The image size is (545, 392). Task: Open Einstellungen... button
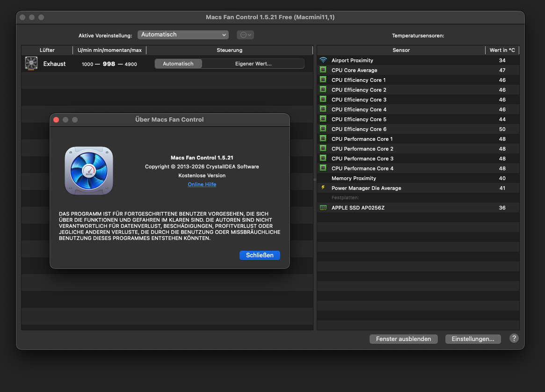click(473, 339)
